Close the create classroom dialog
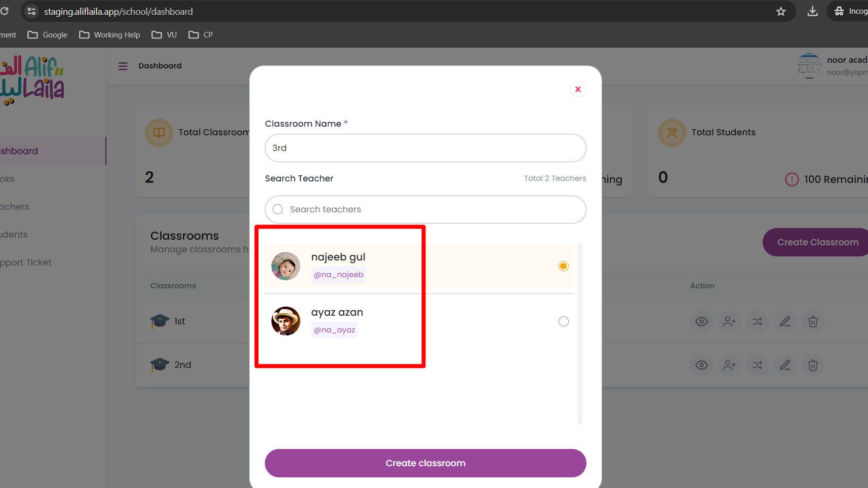This screenshot has height=488, width=868. (x=578, y=89)
